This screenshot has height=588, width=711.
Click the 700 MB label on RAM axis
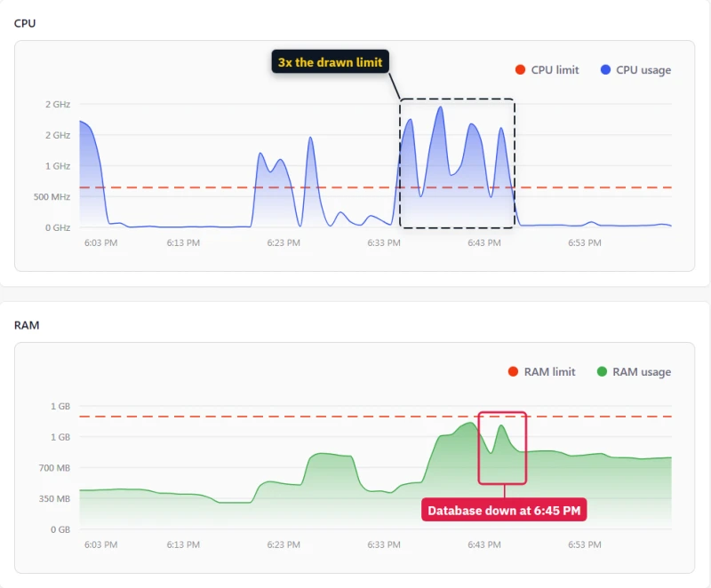tap(54, 468)
